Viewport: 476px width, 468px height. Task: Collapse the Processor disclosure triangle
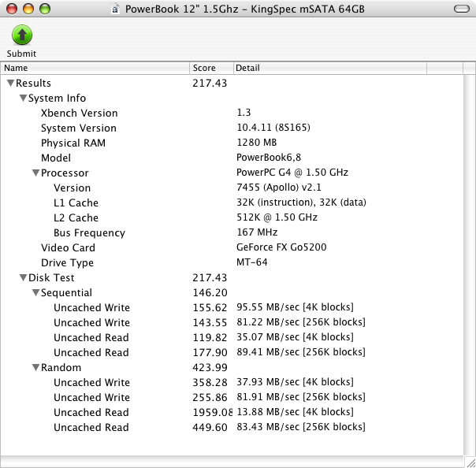click(x=35, y=173)
